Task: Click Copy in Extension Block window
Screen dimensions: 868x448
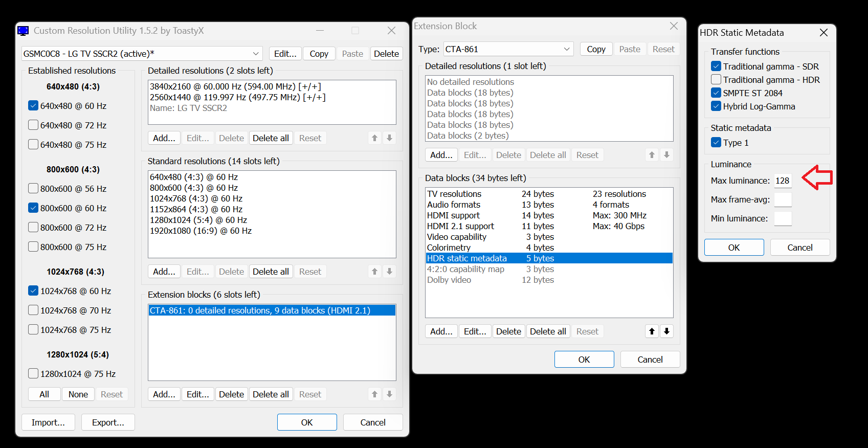Action: coord(596,49)
